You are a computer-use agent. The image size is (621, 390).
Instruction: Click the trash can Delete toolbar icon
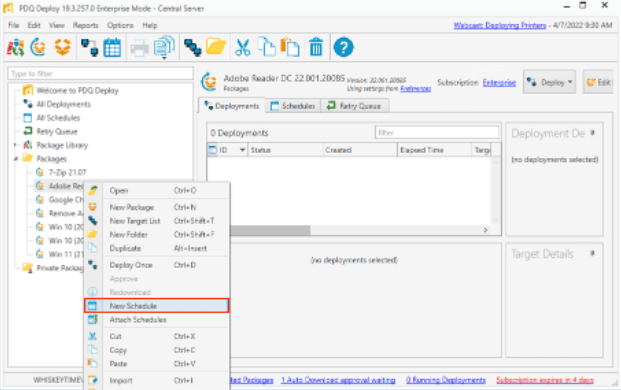(316, 48)
